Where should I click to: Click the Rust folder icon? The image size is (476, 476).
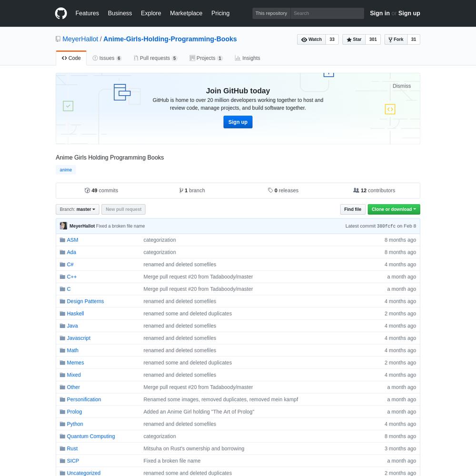coord(62,448)
